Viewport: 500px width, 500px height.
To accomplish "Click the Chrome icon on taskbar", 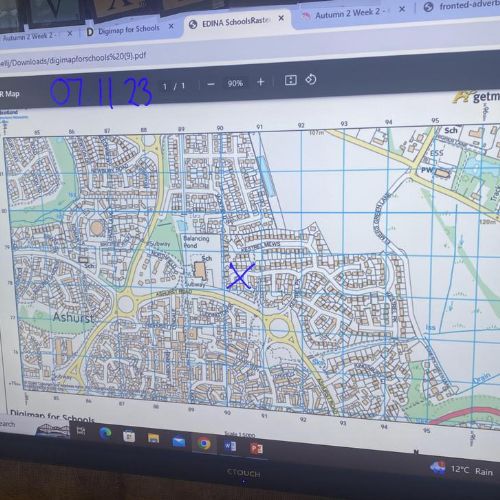I will click(204, 444).
